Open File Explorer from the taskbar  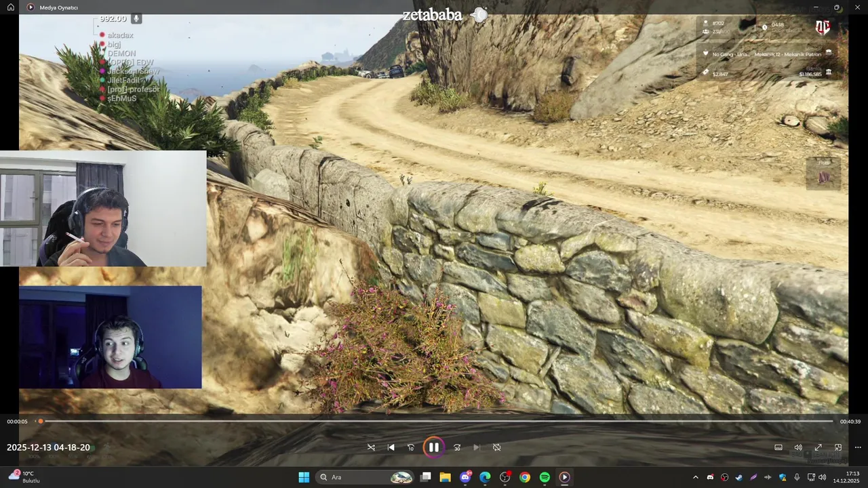[x=445, y=477]
